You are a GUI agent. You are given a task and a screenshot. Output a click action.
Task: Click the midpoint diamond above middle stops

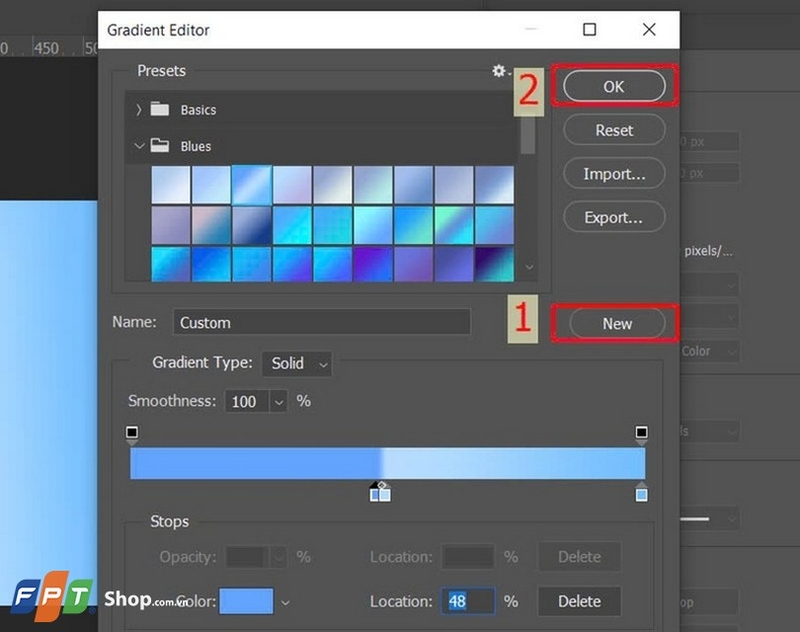click(382, 485)
